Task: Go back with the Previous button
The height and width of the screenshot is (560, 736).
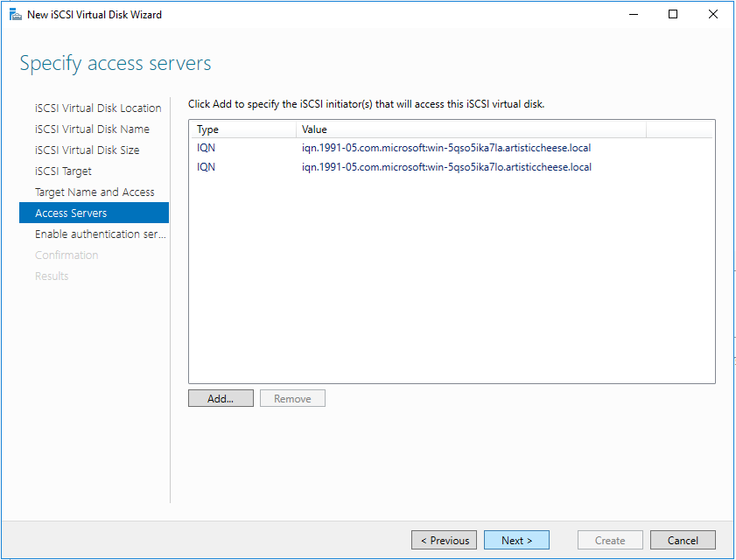Action: coord(445,541)
